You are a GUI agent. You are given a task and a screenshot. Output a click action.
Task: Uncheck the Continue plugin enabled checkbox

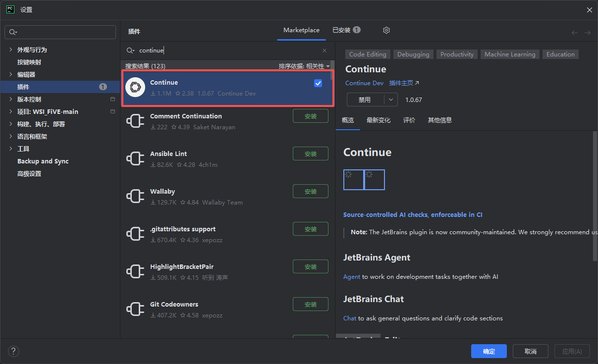[x=318, y=83]
